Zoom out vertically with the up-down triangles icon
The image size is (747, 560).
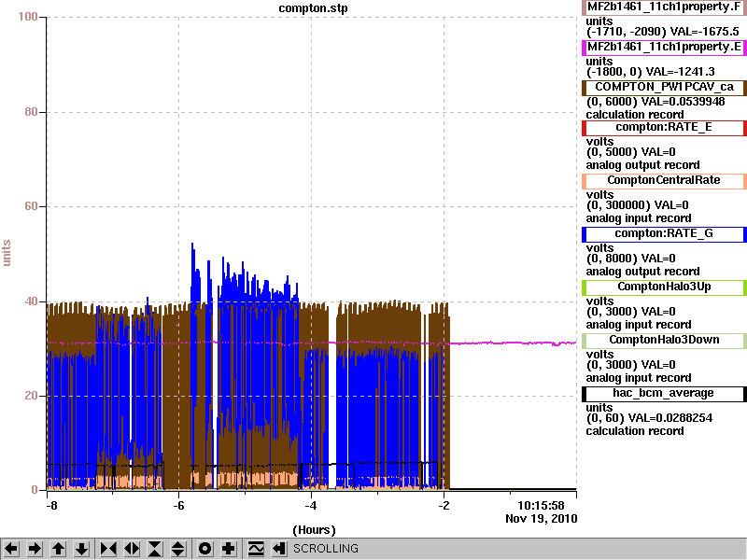coord(178,549)
